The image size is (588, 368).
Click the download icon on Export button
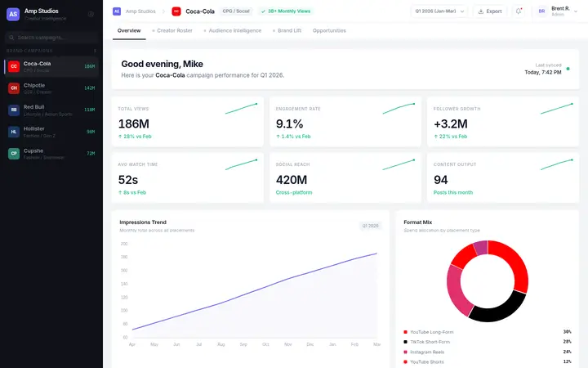[481, 11]
